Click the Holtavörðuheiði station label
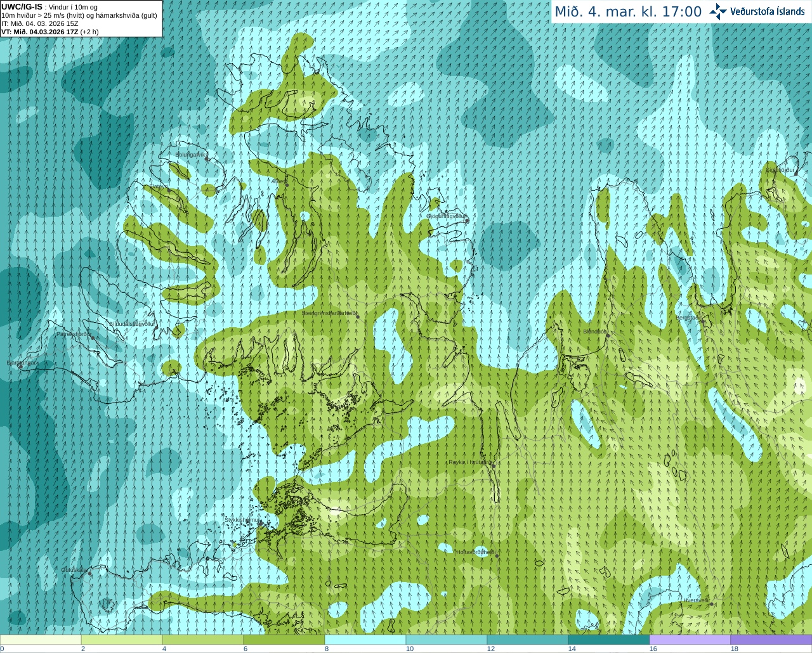This screenshot has width=812, height=653. click(476, 552)
